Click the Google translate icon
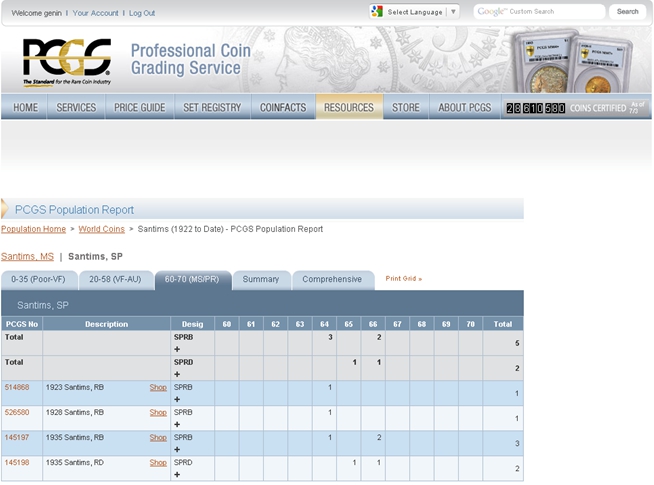 click(377, 12)
